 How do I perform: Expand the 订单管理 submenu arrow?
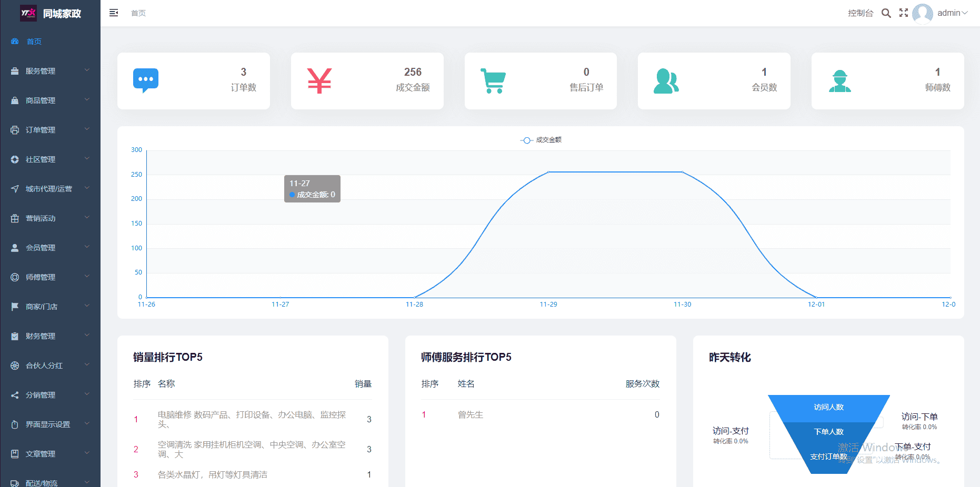click(87, 129)
